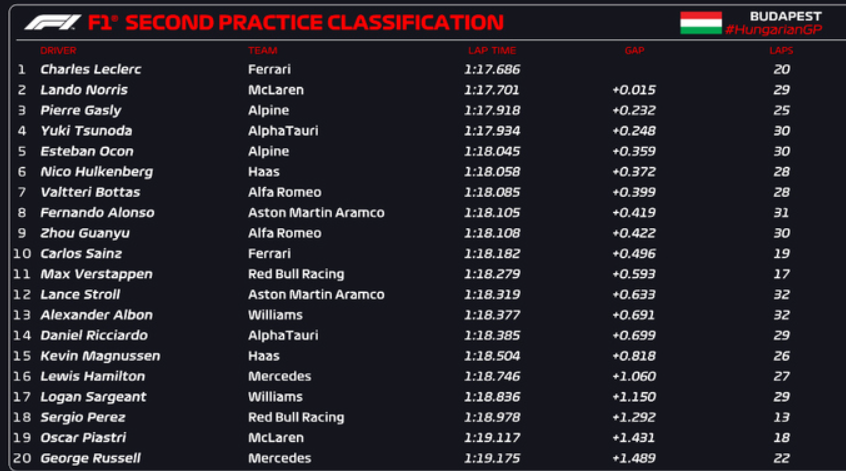Click the 1:17.686 fastest lap time
The height and width of the screenshot is (471, 846).
[x=491, y=70]
